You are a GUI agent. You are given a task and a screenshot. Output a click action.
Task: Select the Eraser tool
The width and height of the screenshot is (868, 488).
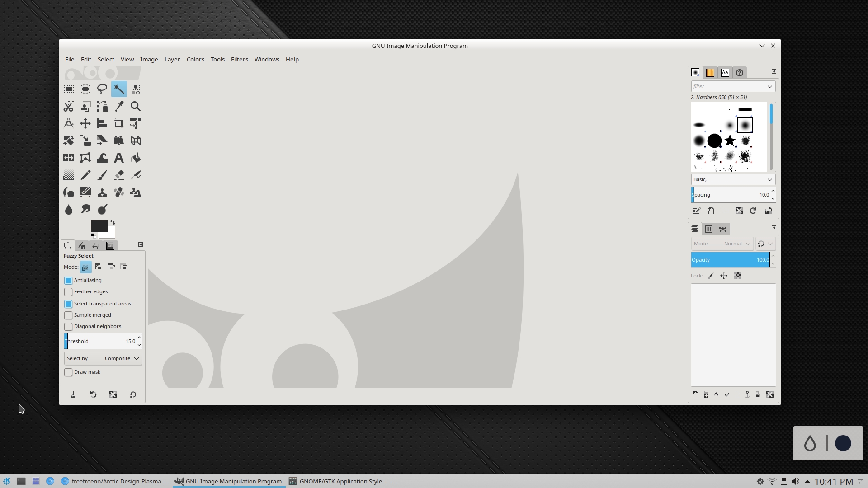tap(119, 175)
